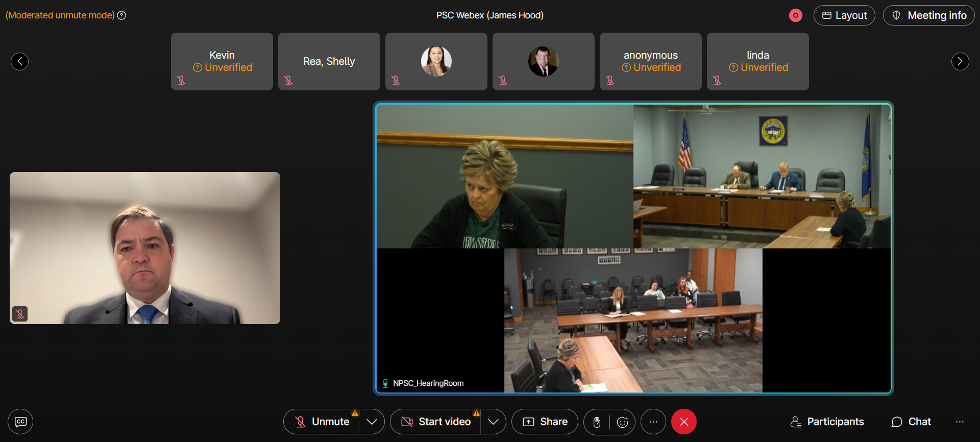
Task: Toggle the Unmute microphone button
Action: point(323,422)
